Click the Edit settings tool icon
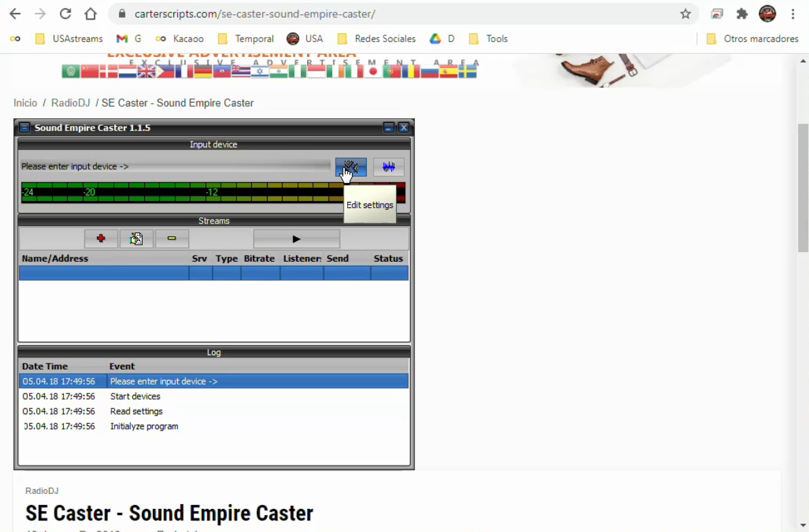Image resolution: width=809 pixels, height=532 pixels. click(x=351, y=166)
